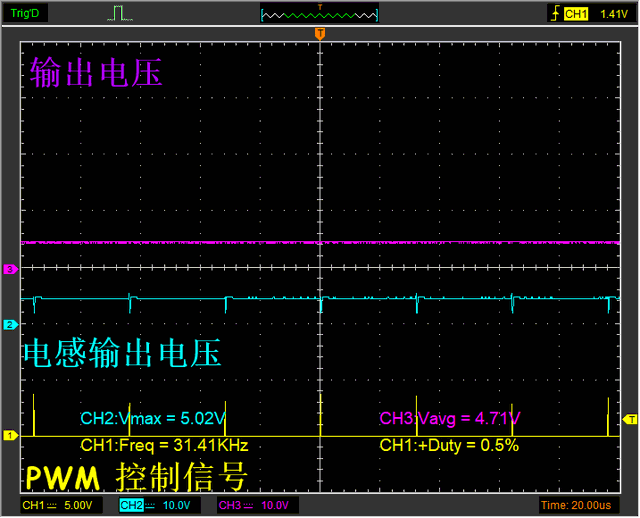640x518 pixels.
Task: Select the CH3 ground level marker
Action: pyautogui.click(x=10, y=269)
